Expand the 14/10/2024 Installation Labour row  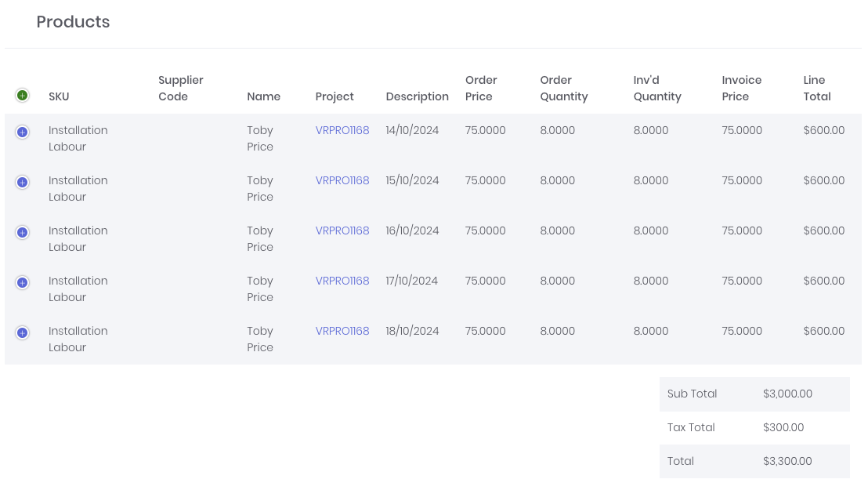click(22, 132)
